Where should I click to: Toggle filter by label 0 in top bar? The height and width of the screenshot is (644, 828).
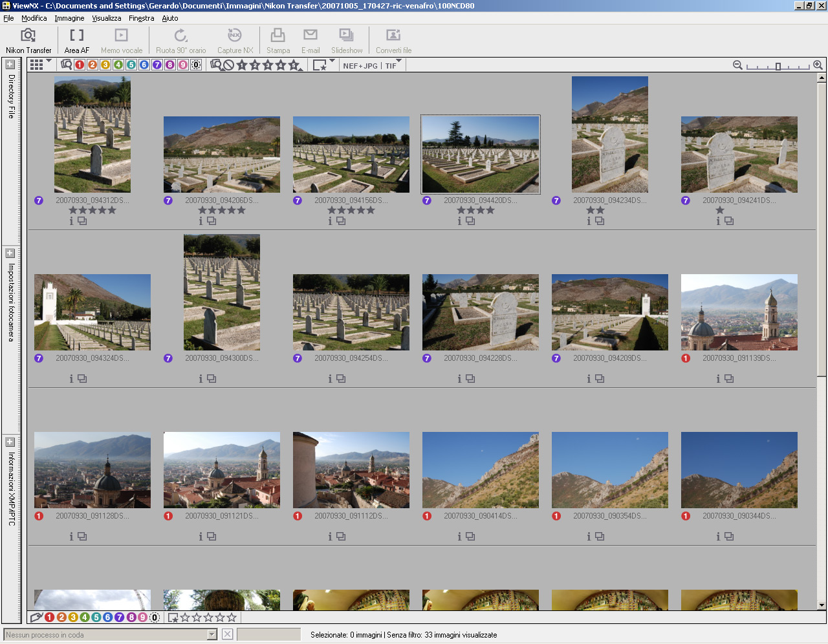(196, 65)
